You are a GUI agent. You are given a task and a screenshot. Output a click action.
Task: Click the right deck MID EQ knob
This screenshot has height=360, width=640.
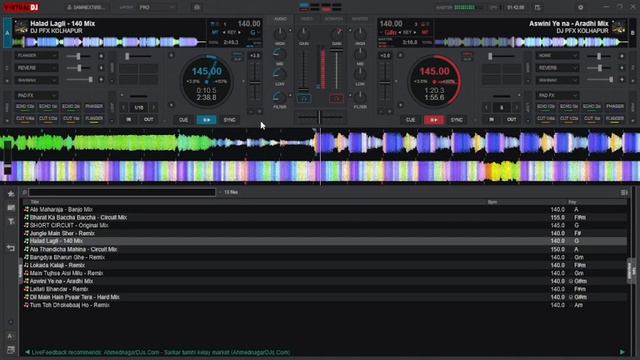[x=360, y=54]
